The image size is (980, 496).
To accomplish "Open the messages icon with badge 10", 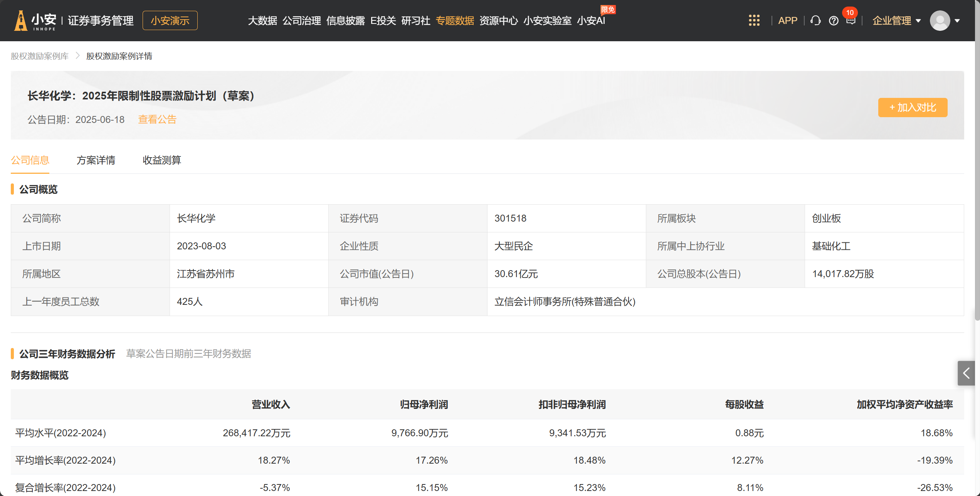I will 851,19.
